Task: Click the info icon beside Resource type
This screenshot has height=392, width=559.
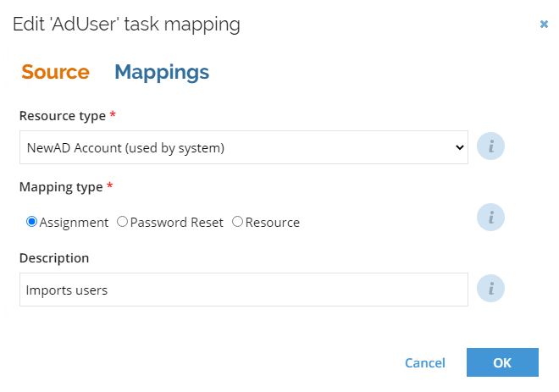Action: tap(490, 146)
